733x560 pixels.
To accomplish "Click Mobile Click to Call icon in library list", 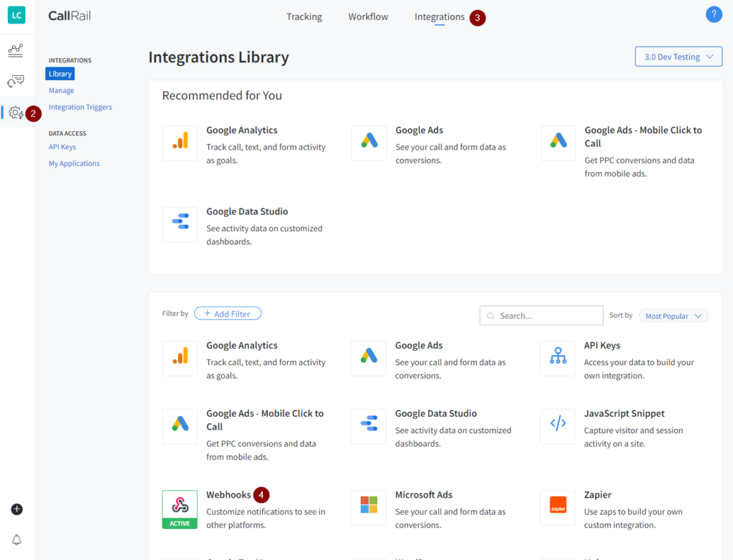I will pyautogui.click(x=180, y=426).
